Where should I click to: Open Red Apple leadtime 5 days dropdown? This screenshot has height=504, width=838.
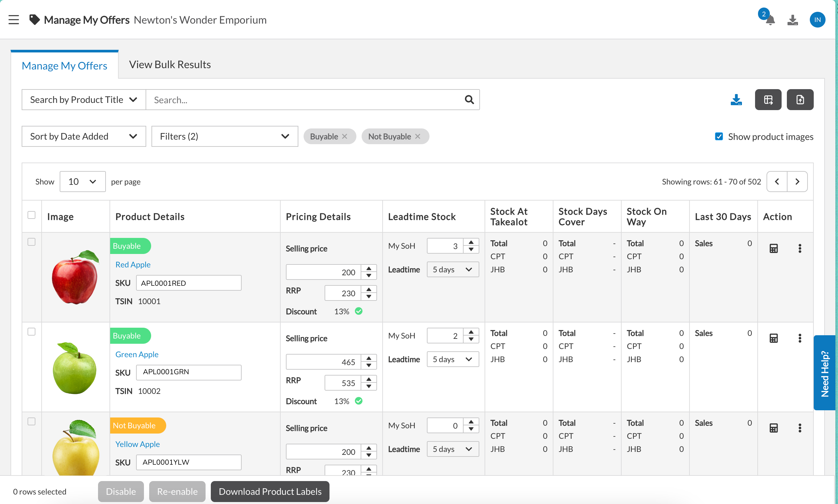tap(452, 270)
